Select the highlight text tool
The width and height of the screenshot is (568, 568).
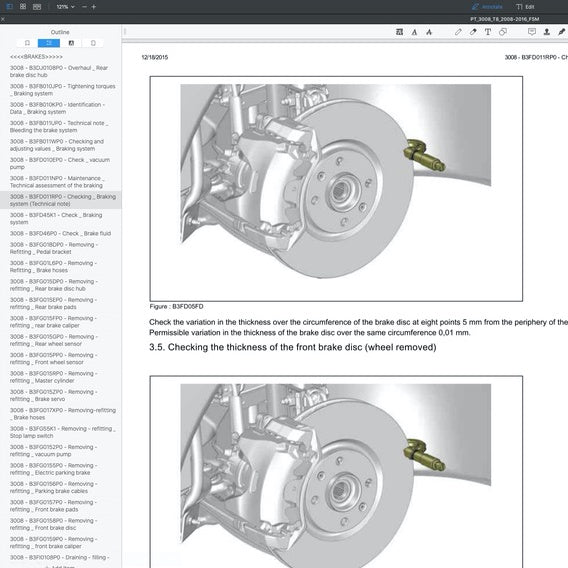(x=400, y=32)
